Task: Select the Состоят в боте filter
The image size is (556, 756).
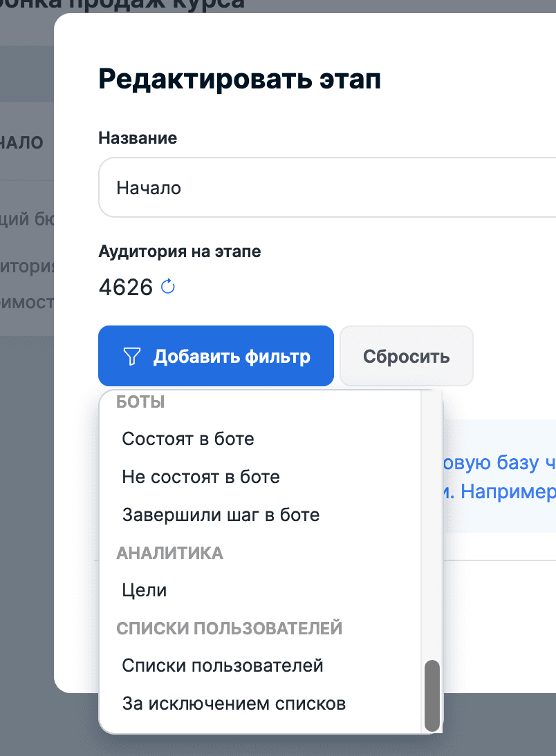Action: [x=188, y=439]
